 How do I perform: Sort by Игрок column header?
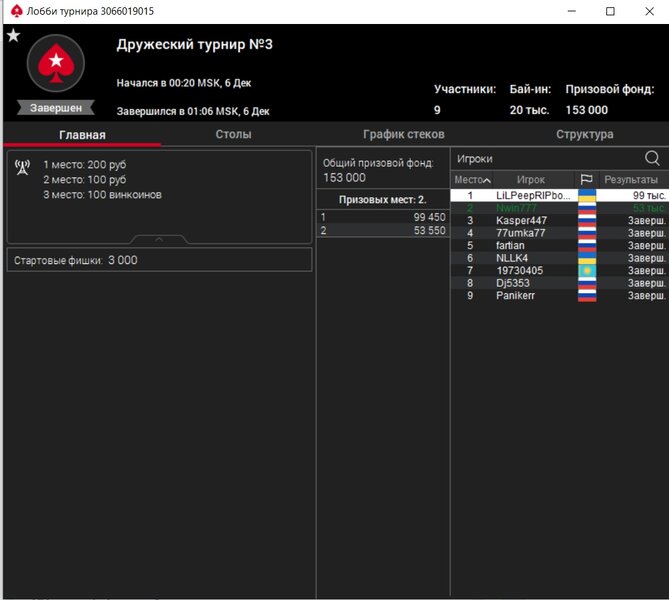point(531,180)
